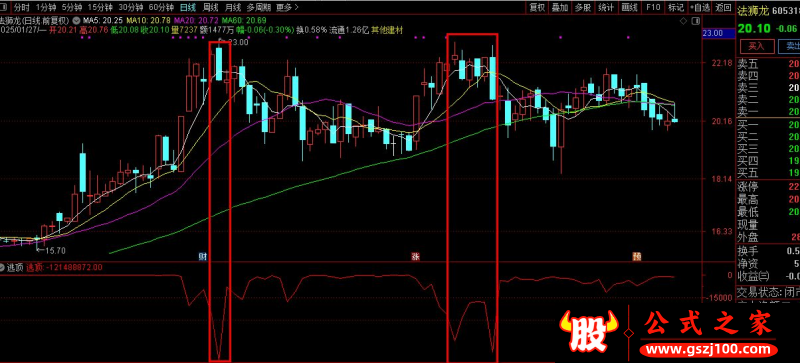Select the 5分钟 period tab
Image resolution: width=800 pixels, height=363 pixels.
pos(71,7)
